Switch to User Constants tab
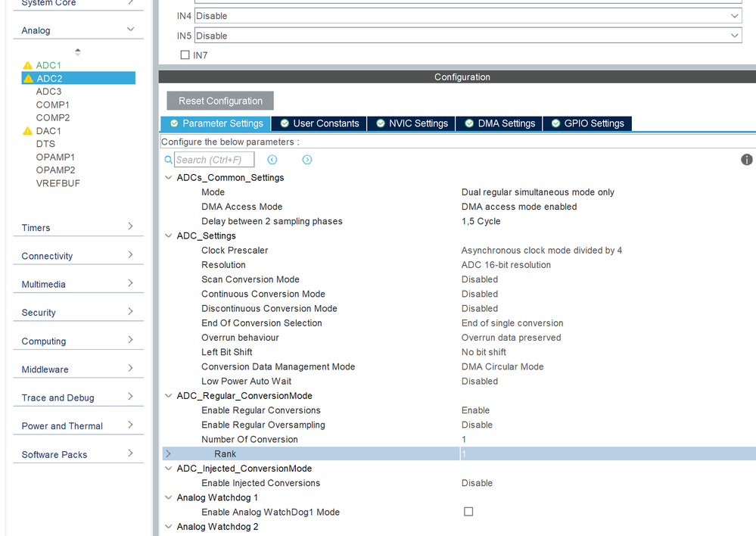 (319, 123)
